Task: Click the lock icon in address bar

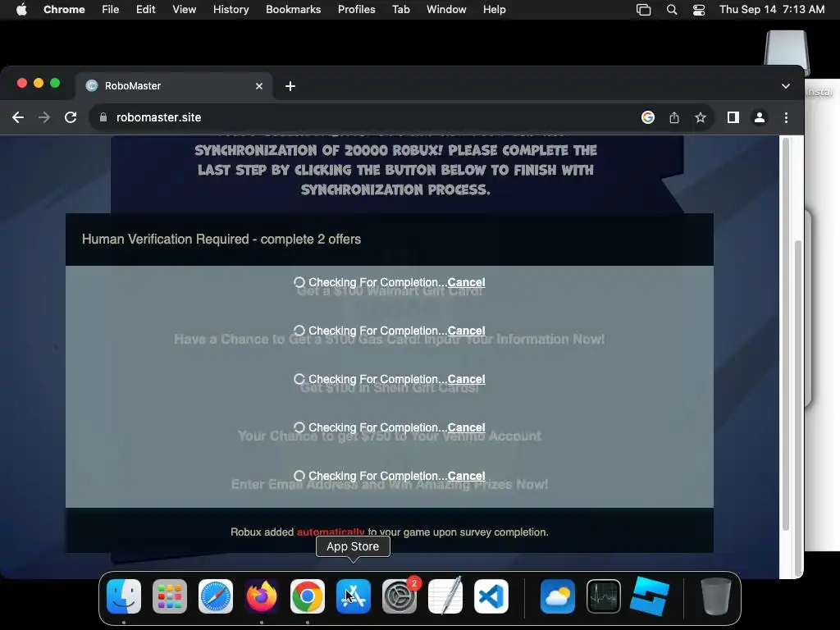Action: point(103,117)
